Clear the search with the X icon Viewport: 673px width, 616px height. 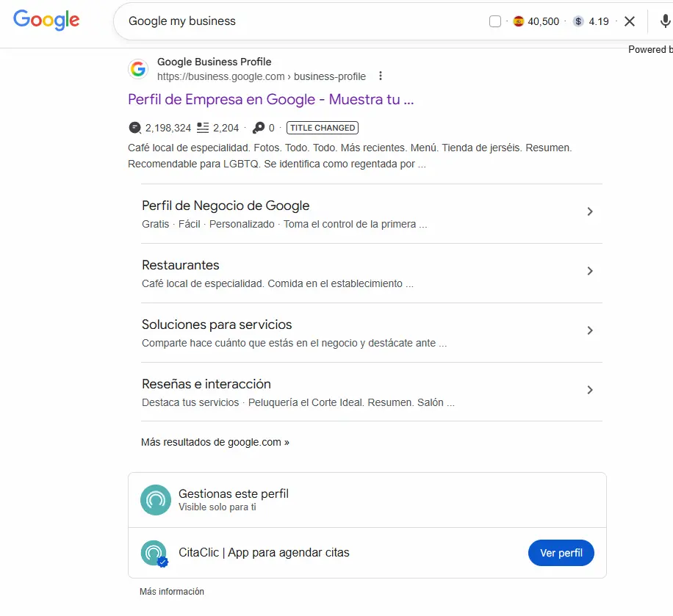[630, 21]
